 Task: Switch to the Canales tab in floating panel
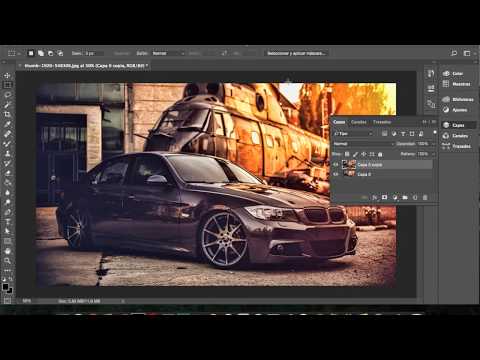pyautogui.click(x=359, y=122)
